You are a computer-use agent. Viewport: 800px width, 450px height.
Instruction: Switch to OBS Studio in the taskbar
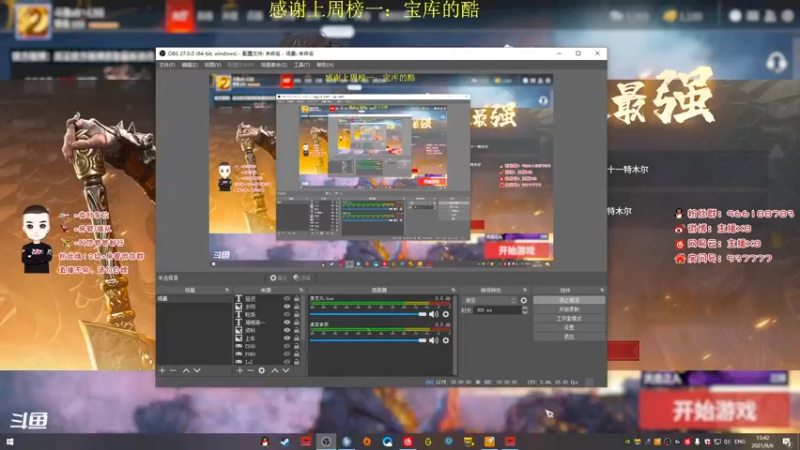(x=326, y=442)
